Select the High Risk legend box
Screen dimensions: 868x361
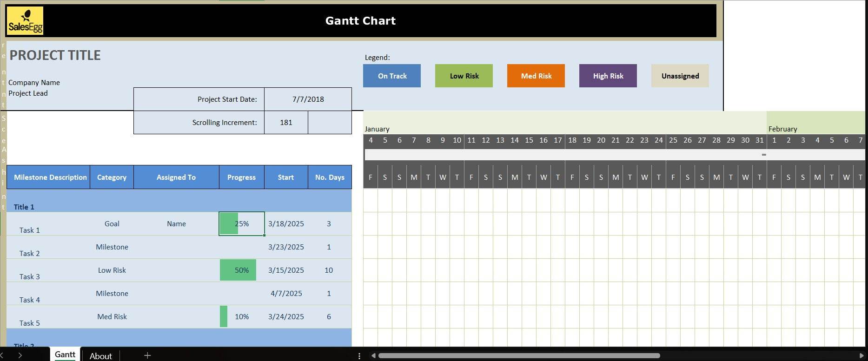point(608,76)
